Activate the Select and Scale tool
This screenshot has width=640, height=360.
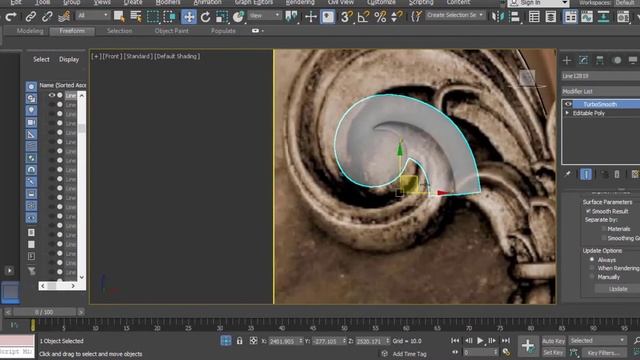[222, 17]
